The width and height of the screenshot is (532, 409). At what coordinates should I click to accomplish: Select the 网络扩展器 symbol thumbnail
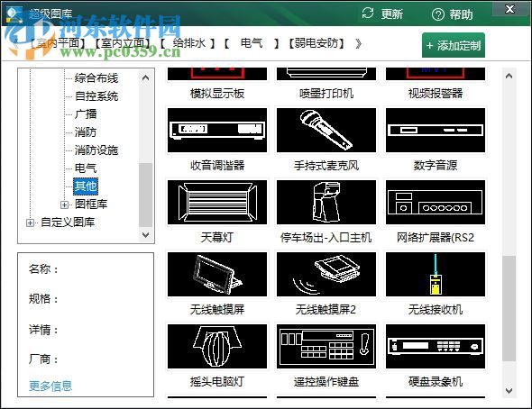(x=436, y=202)
